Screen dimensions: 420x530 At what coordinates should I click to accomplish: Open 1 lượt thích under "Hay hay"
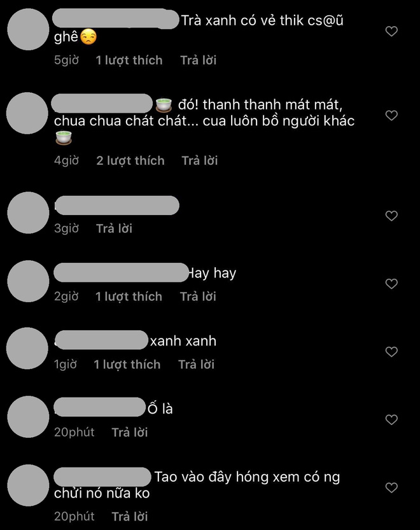coord(129,296)
